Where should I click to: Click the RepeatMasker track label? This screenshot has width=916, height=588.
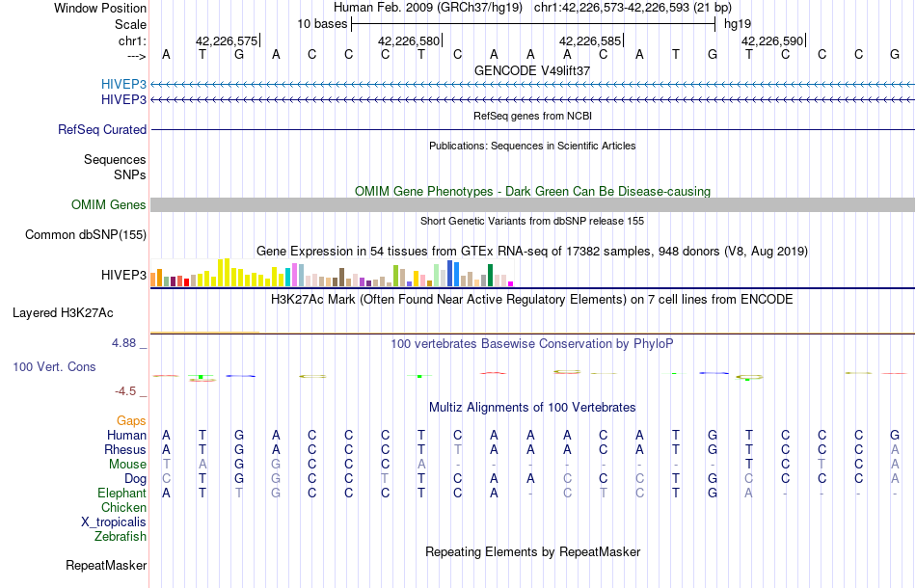[x=106, y=565]
